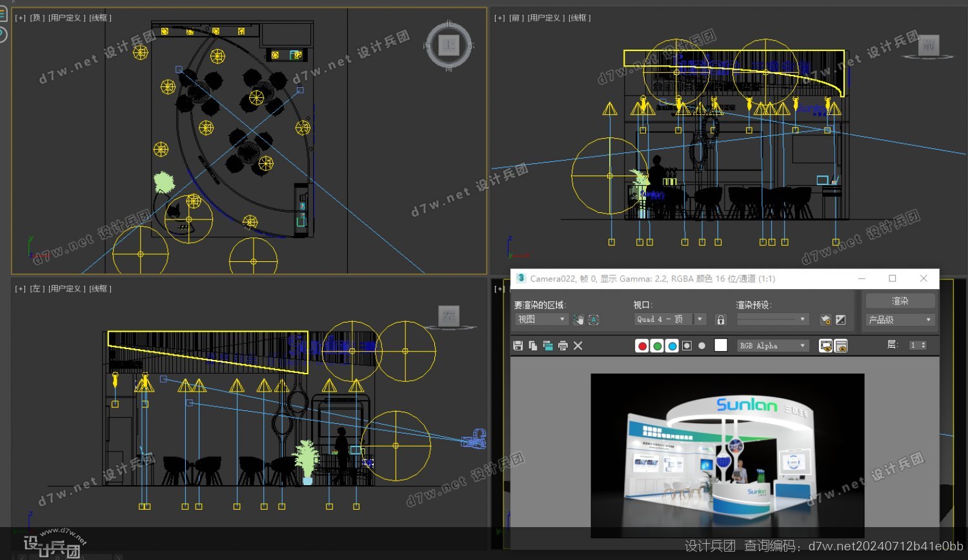Select the camera object in left viewport
968x560 pixels.
474,439
